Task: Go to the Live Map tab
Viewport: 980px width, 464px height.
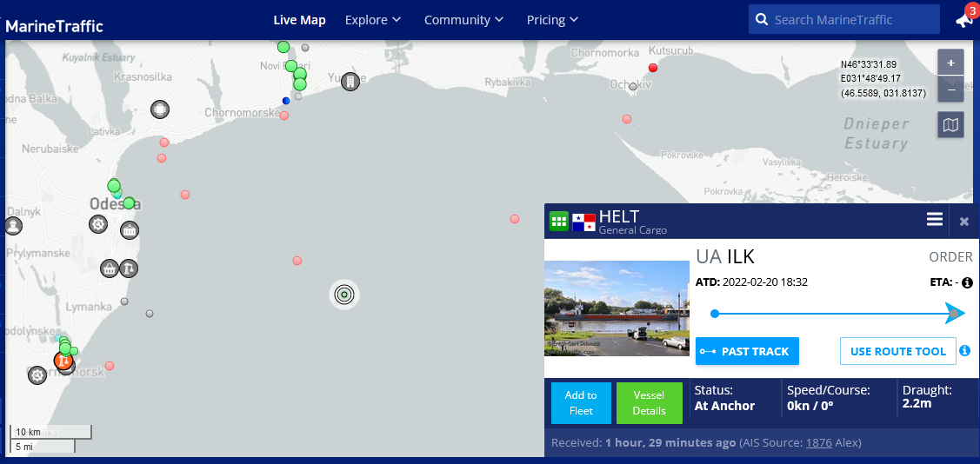Action: tap(299, 20)
